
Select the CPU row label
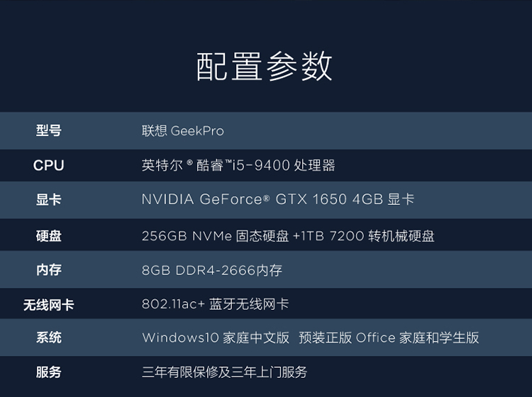click(x=48, y=165)
